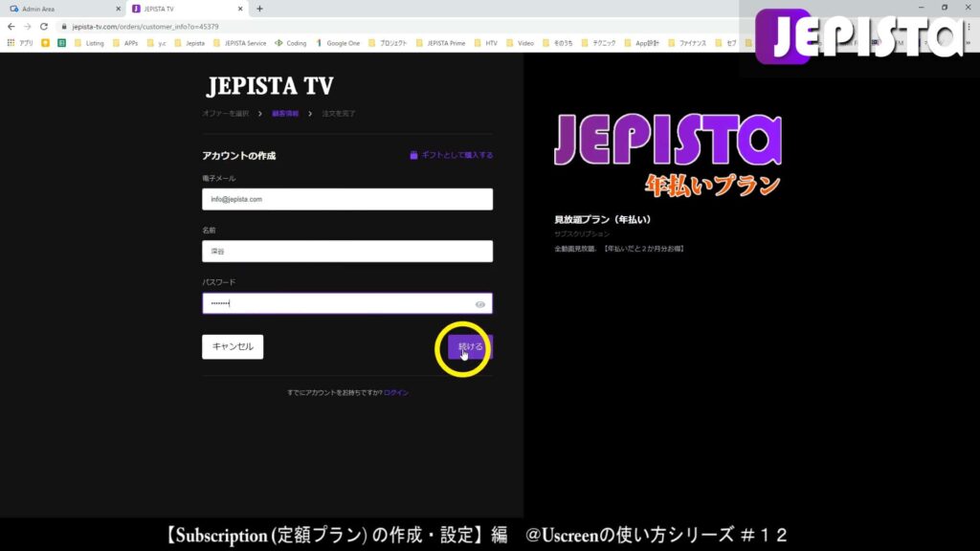Close the Admin Area tab
Screen dimensions: 980x551
[x=118, y=9]
